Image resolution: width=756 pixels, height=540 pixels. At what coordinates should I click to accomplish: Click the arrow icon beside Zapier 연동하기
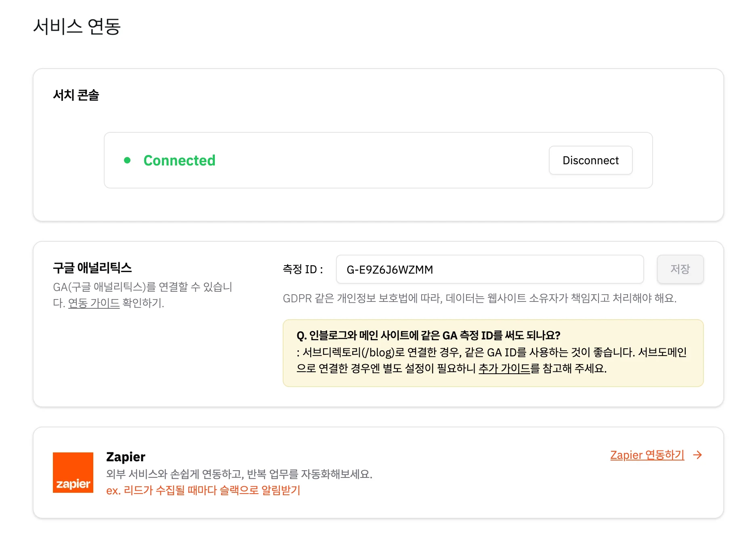click(697, 455)
